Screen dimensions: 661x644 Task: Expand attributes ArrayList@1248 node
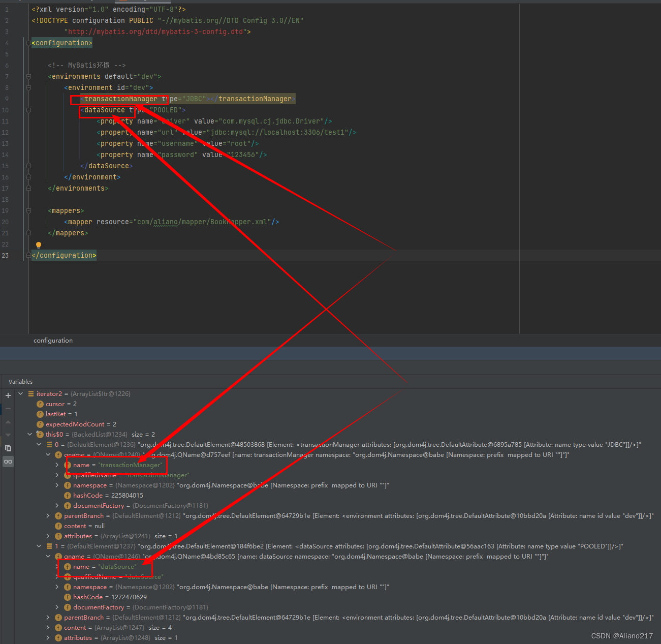click(x=48, y=638)
